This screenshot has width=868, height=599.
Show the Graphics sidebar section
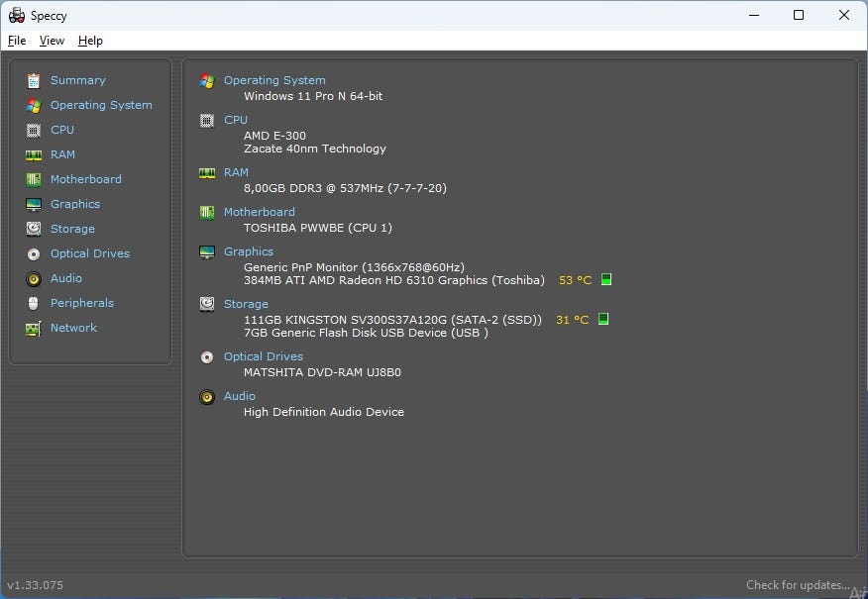pos(75,204)
